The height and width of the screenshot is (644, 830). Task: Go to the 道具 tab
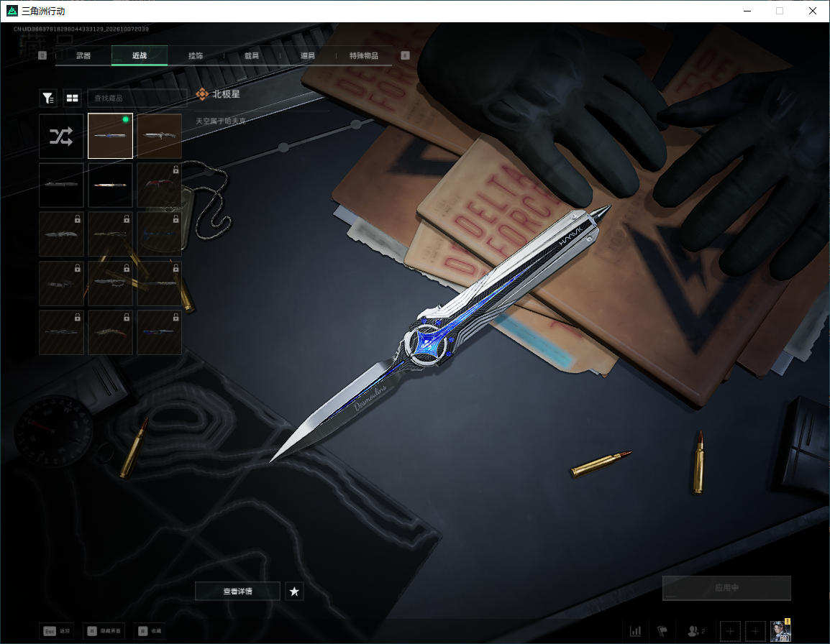pyautogui.click(x=308, y=55)
